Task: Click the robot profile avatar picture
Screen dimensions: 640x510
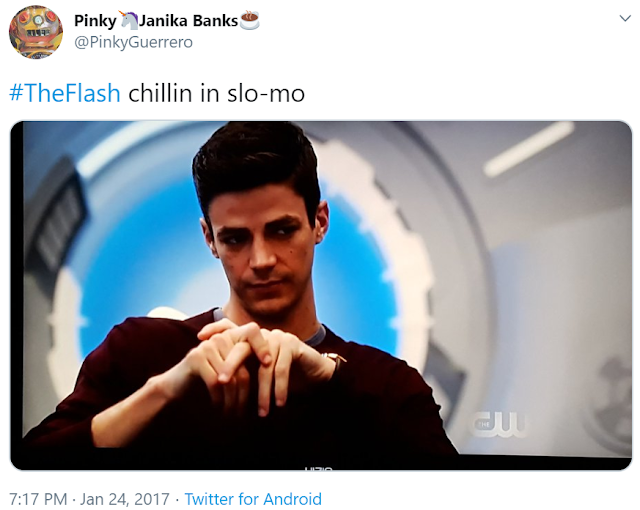Action: click(36, 32)
